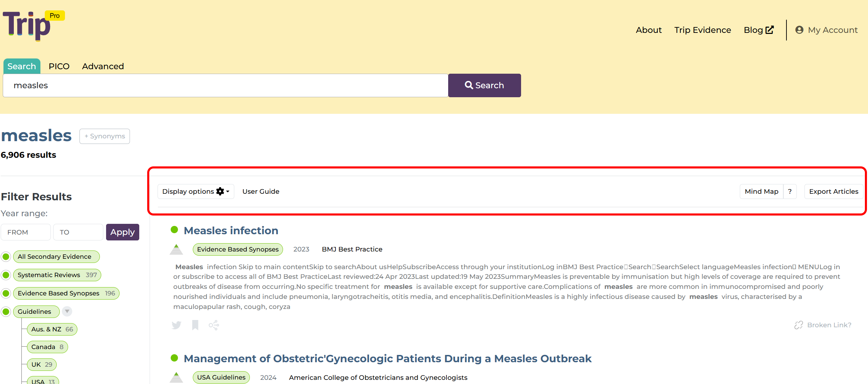This screenshot has width=868, height=384.
Task: Click the Twitter share icon
Action: (x=177, y=325)
